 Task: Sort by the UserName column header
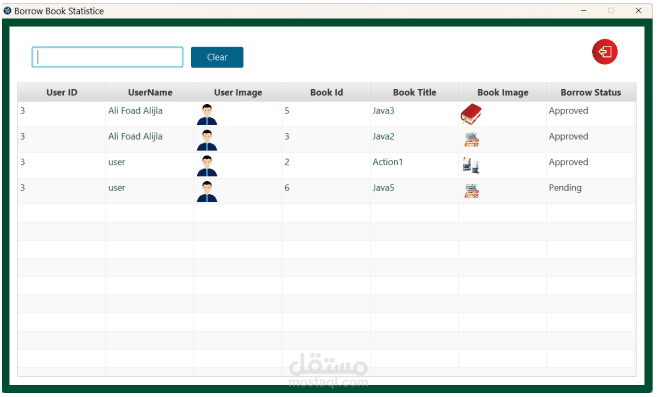[x=150, y=92]
